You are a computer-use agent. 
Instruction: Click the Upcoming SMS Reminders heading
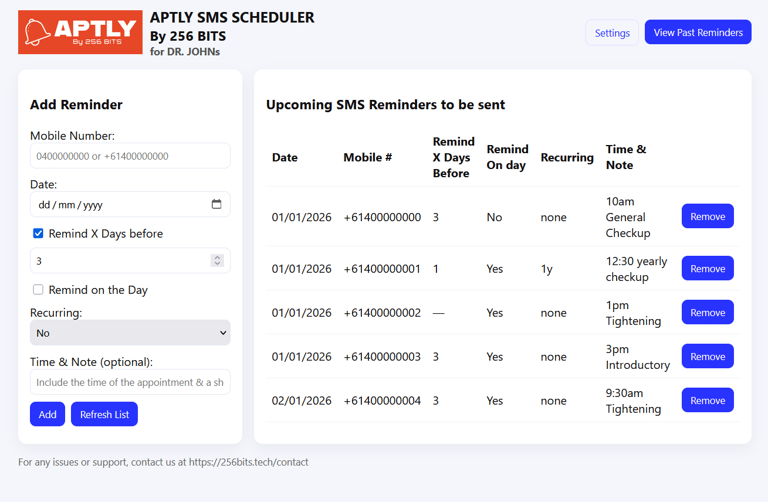(385, 104)
